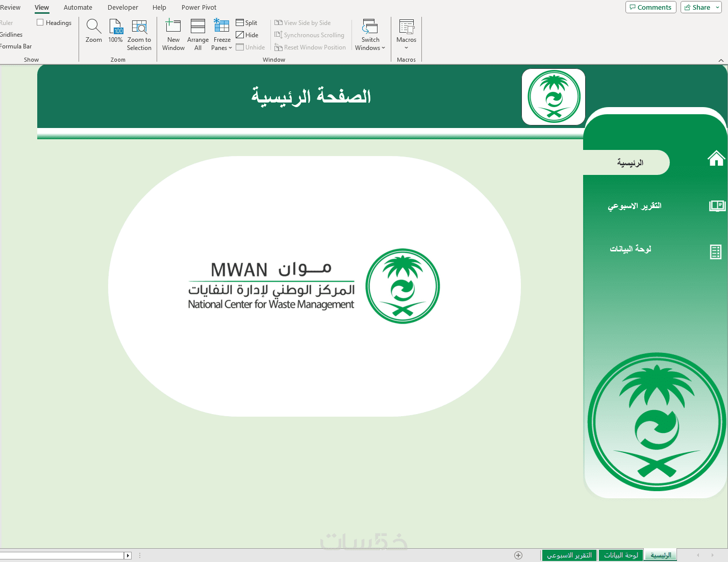Hide the current window
Screen dimensions: 728x562
coord(247,35)
